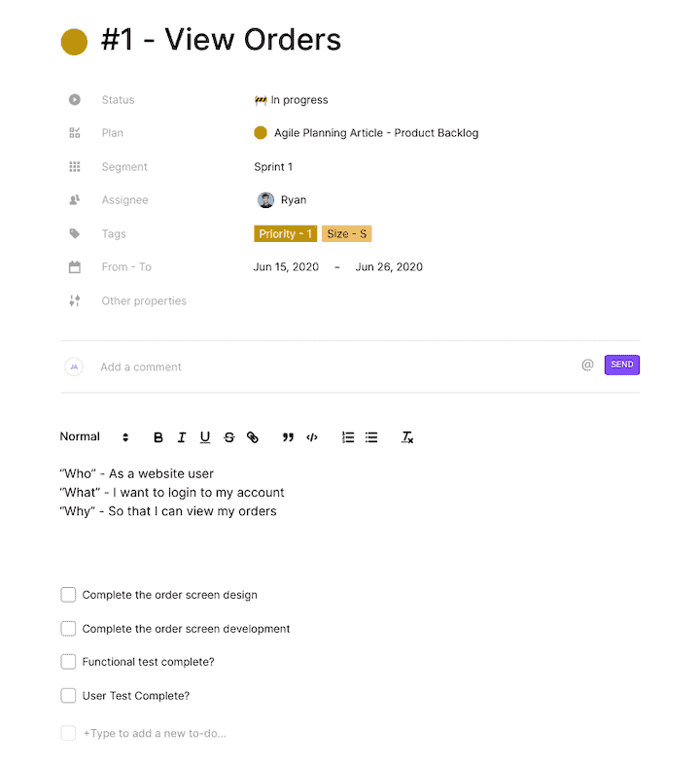Insert a blockquote
700x763 pixels.
click(x=288, y=437)
